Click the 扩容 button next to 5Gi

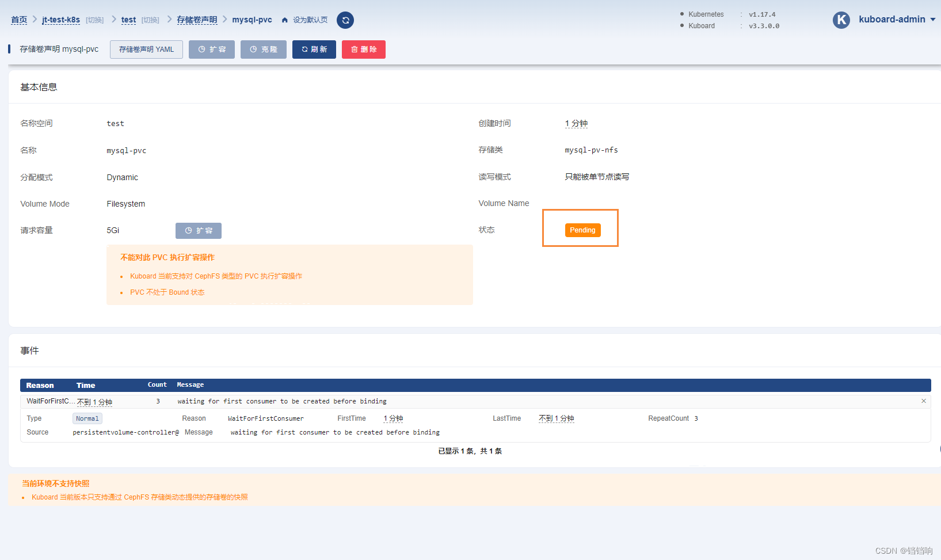point(199,231)
